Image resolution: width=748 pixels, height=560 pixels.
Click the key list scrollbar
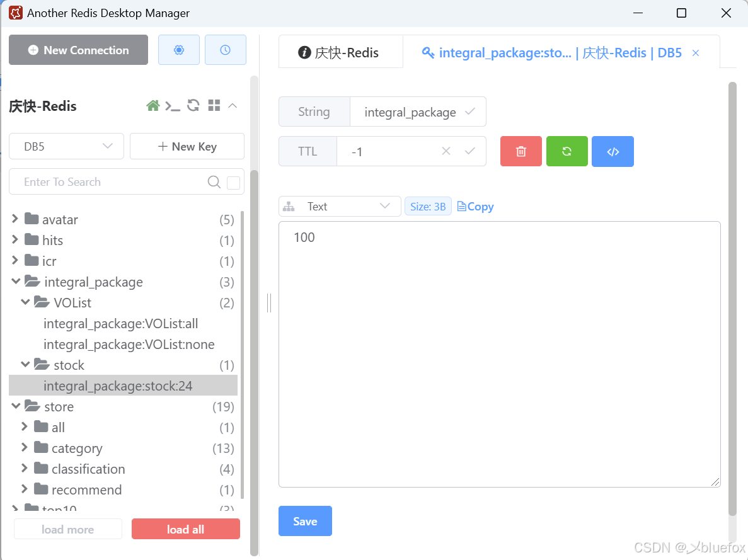point(243,354)
